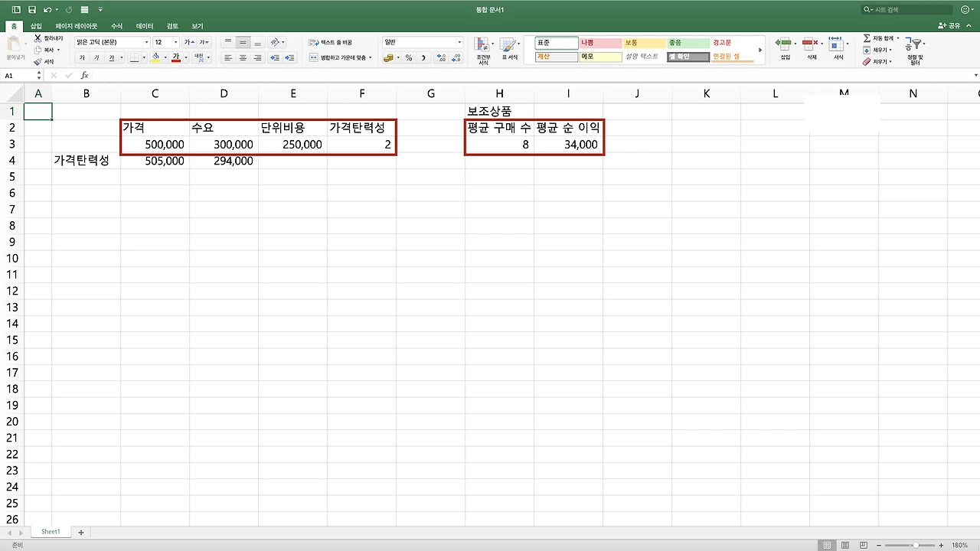Expand the font color dropdown arrow
The width and height of the screenshot is (980, 551).
click(x=185, y=57)
